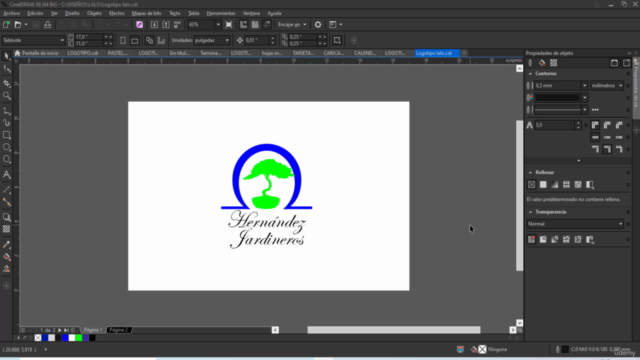Image resolution: width=640 pixels, height=360 pixels.
Task: Open the milímetros units dropdown
Action: pos(620,86)
